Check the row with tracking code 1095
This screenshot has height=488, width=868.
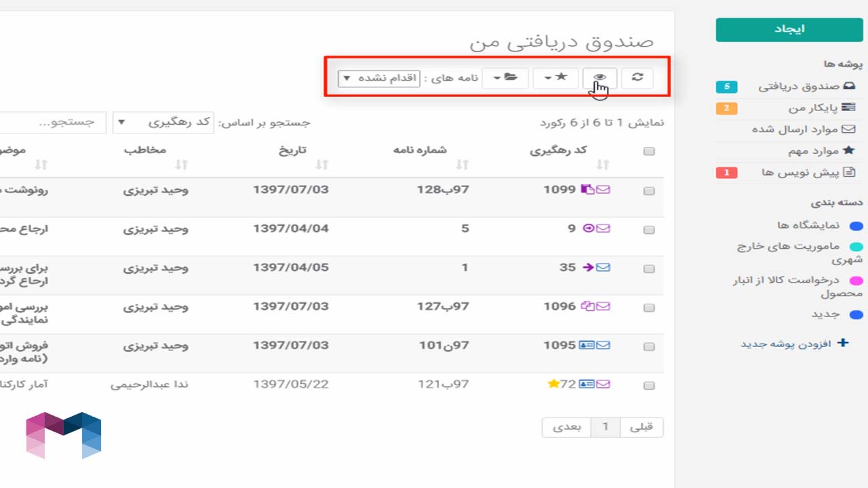tap(649, 346)
